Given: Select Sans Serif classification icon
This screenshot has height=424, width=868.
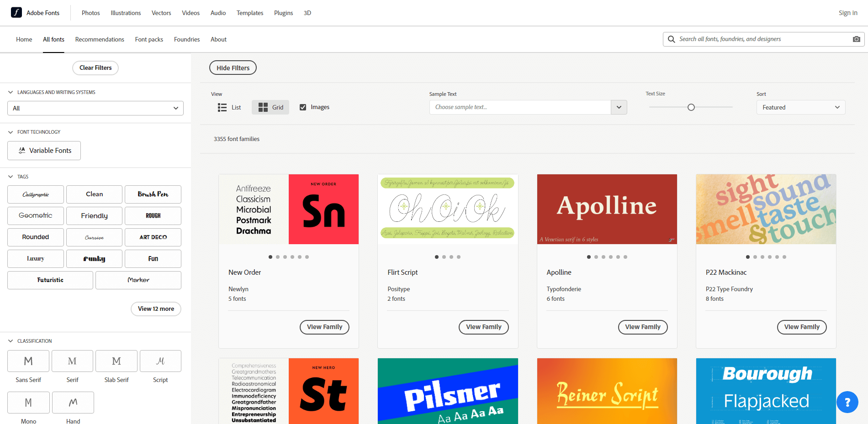Looking at the screenshot, I should tap(28, 361).
